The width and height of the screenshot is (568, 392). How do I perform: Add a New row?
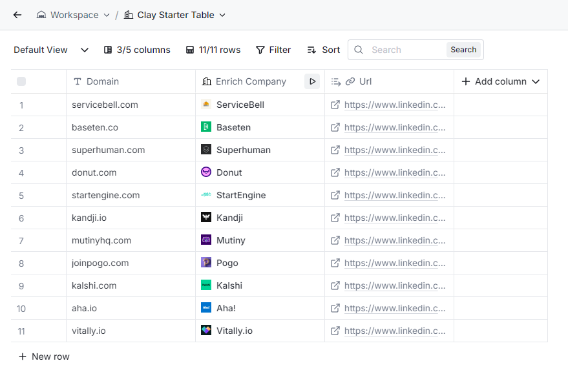pos(44,357)
